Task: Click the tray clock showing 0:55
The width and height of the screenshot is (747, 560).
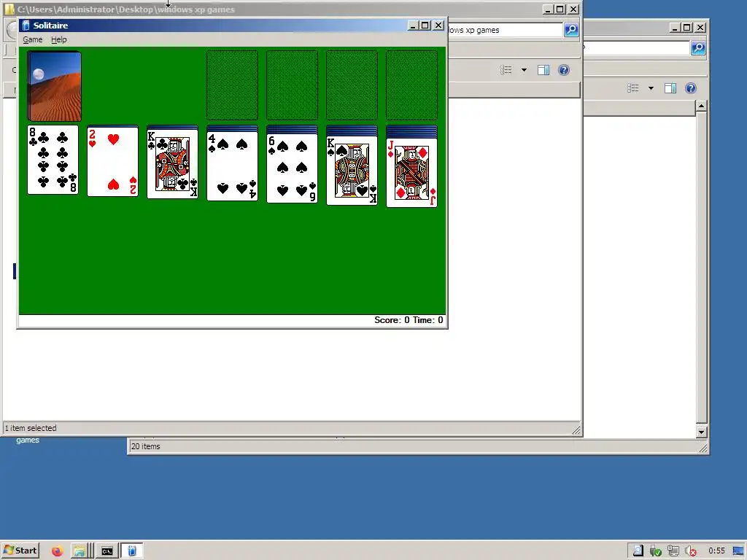Action: 716,551
